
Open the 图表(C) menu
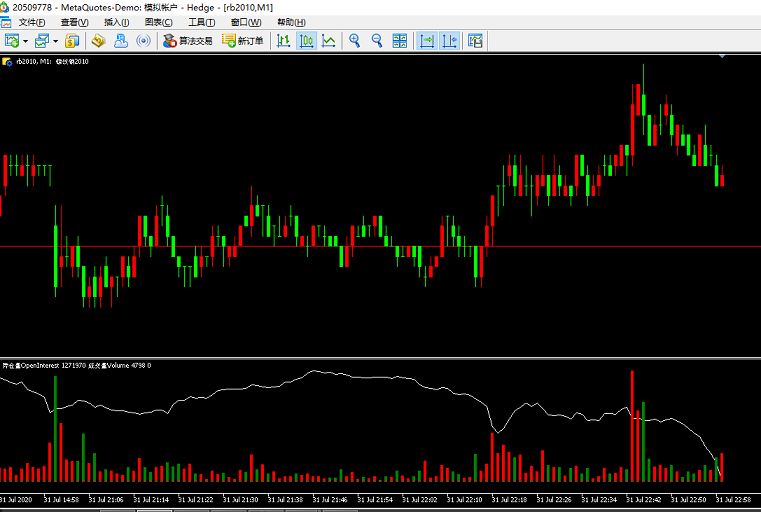click(x=158, y=22)
